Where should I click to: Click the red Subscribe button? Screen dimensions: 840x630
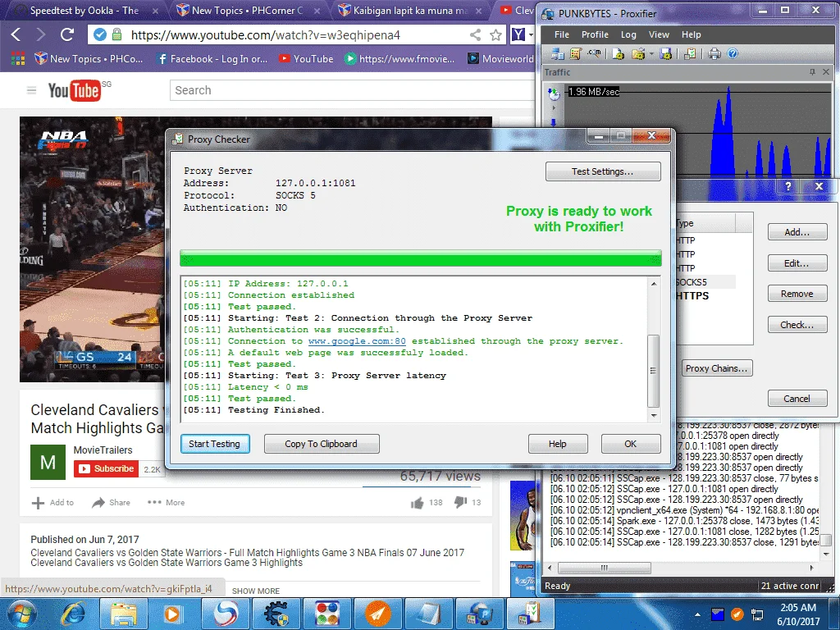click(x=106, y=468)
